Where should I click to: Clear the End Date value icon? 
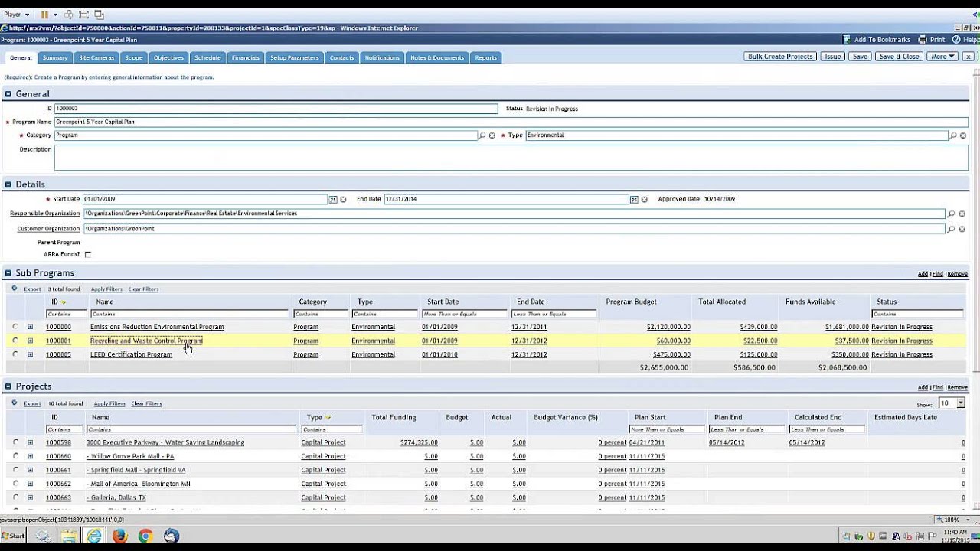point(644,199)
